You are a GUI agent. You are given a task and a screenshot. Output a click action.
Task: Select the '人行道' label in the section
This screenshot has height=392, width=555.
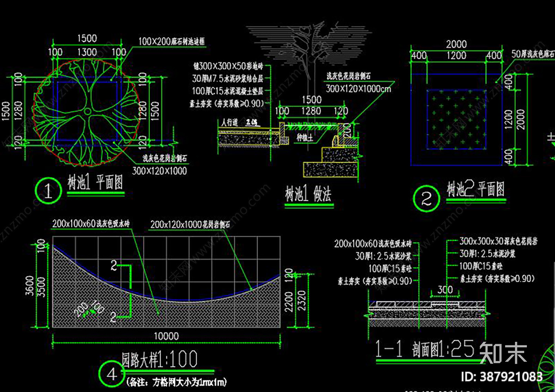(229, 122)
